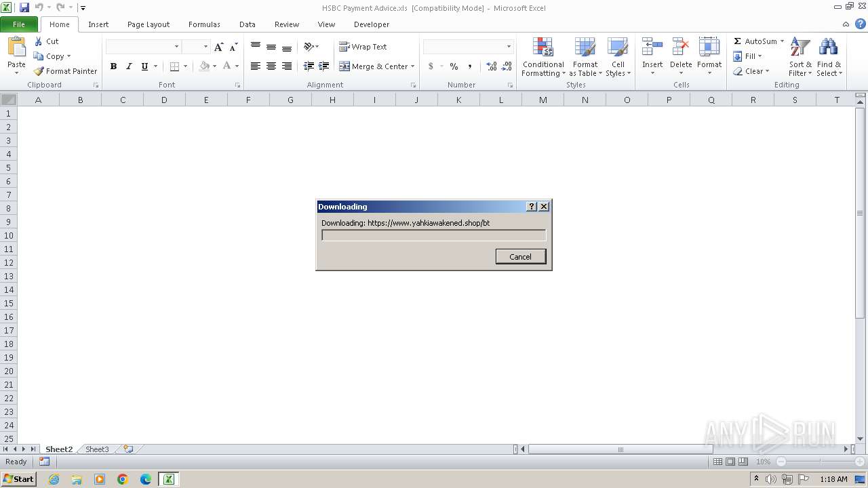Click the Select All corner box
The width and height of the screenshot is (868, 488).
point(8,100)
